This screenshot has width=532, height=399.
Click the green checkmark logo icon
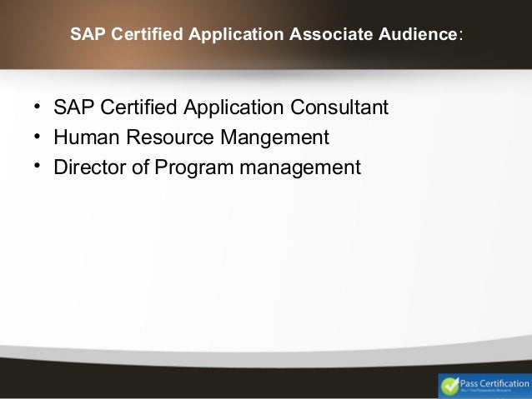click(449, 387)
